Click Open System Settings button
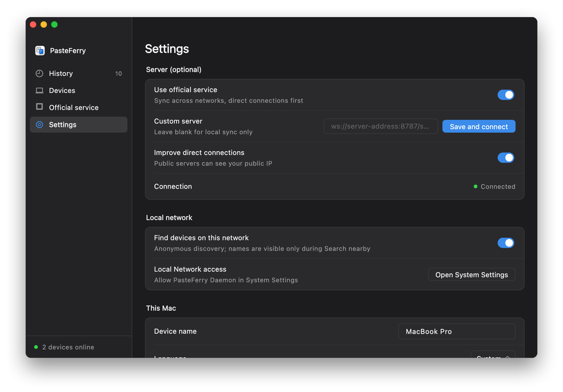Image resolution: width=563 pixels, height=392 pixels. pos(472,275)
